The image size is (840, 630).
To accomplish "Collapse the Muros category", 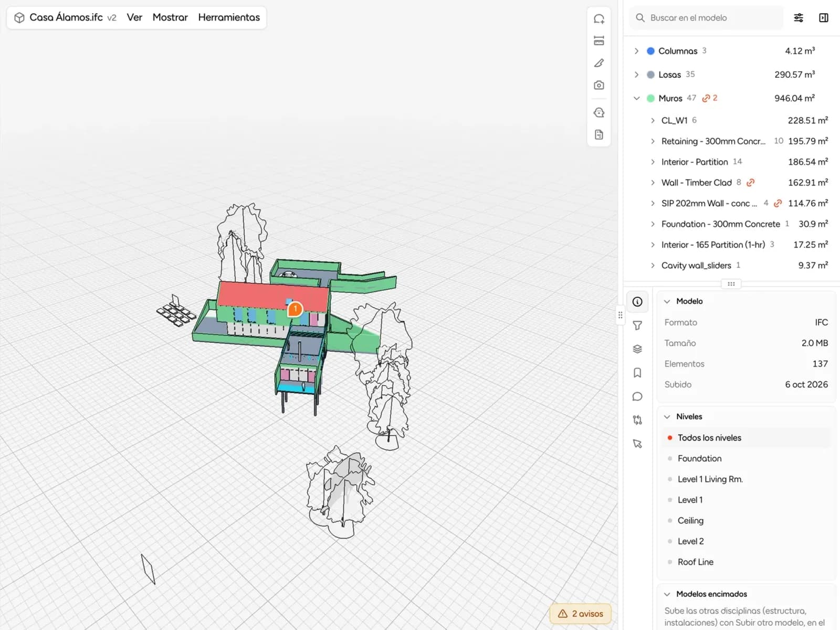I will [636, 98].
